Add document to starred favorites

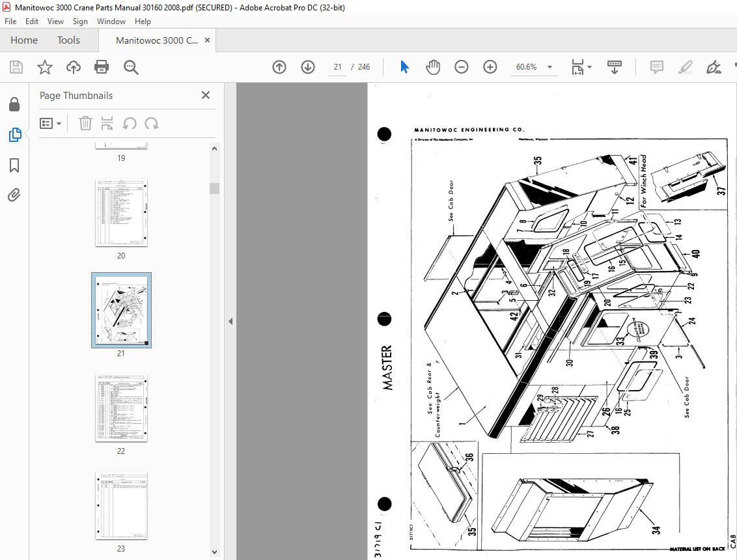[45, 67]
